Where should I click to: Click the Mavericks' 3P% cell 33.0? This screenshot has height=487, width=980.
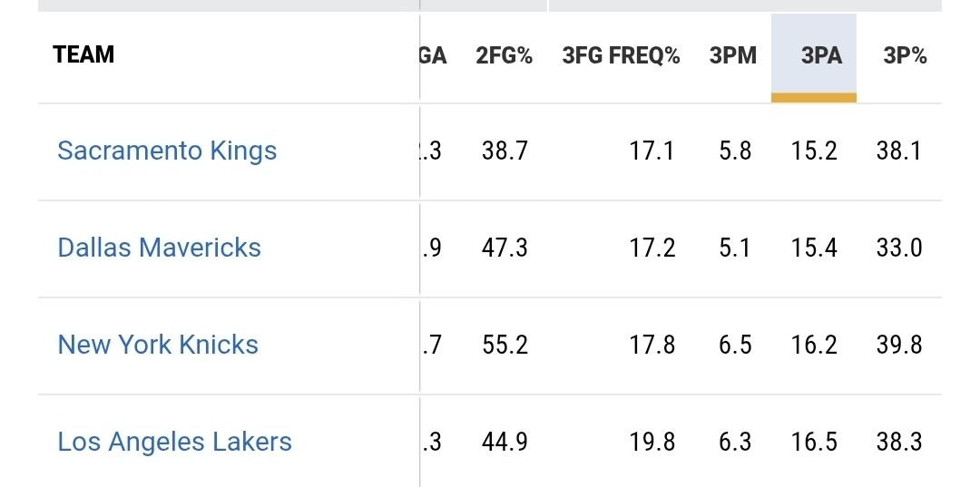tap(898, 248)
